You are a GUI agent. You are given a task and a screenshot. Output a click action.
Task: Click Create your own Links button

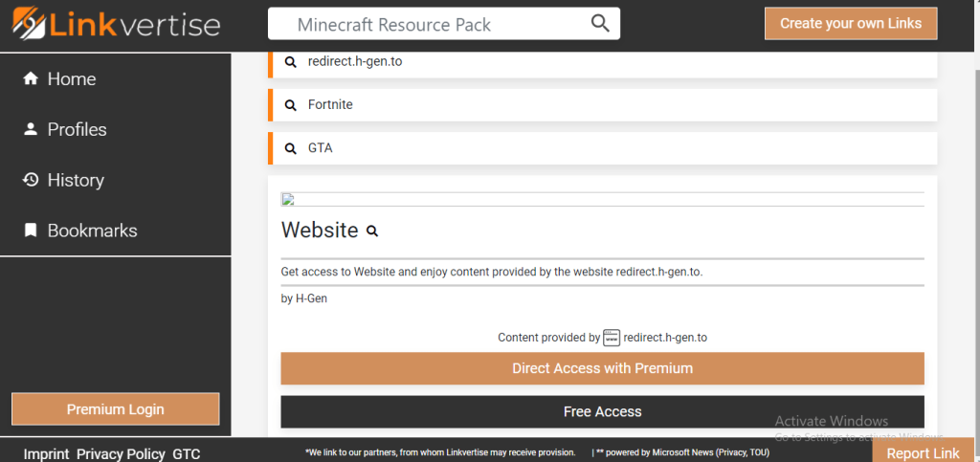(x=851, y=24)
